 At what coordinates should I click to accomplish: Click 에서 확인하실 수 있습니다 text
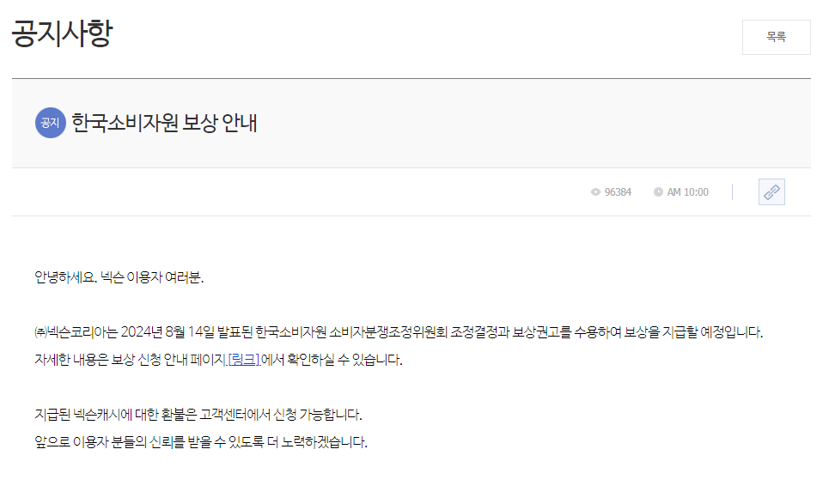tap(332, 360)
